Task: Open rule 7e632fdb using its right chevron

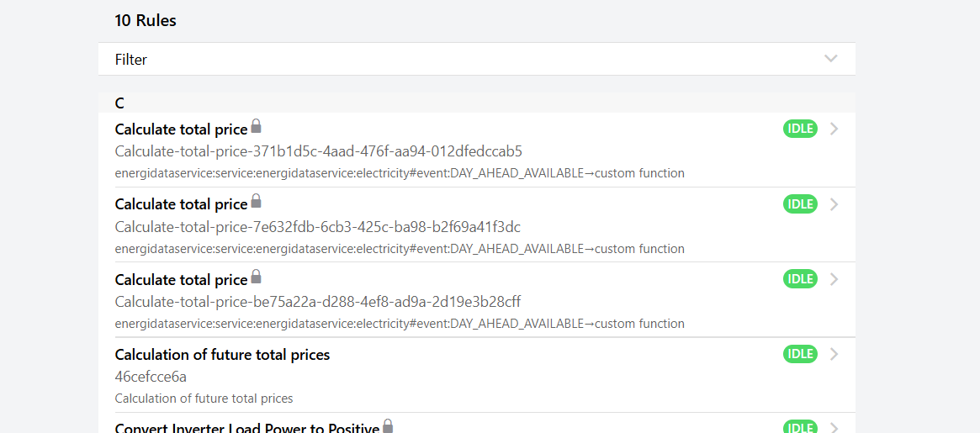Action: tap(834, 203)
